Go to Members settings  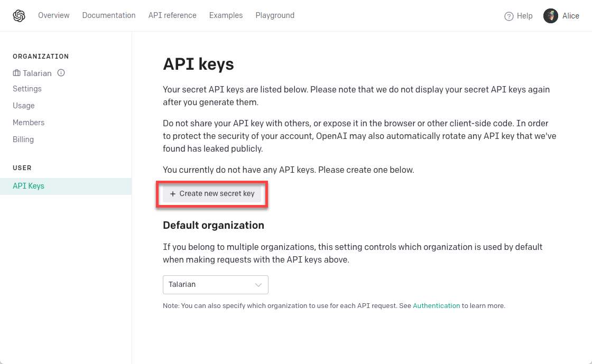pyautogui.click(x=29, y=123)
